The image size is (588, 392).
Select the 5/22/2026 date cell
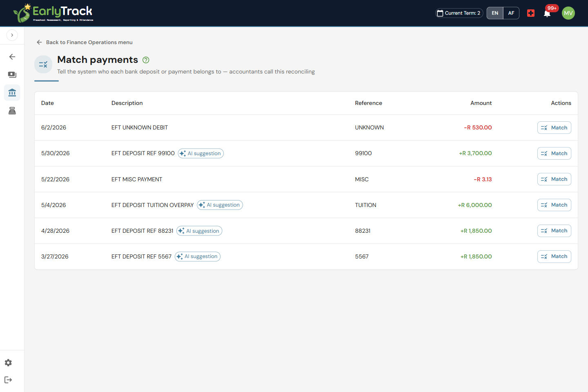point(55,179)
